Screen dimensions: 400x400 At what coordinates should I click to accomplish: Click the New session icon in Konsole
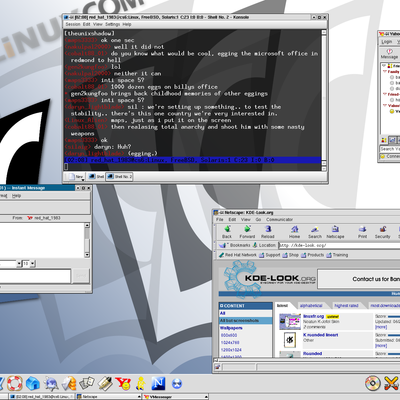click(76, 177)
